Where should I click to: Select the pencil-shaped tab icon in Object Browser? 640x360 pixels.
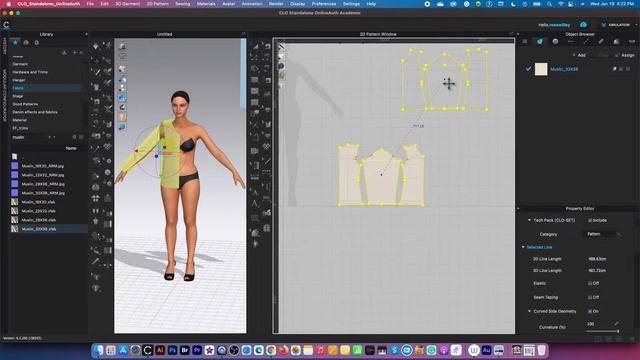tap(601, 41)
